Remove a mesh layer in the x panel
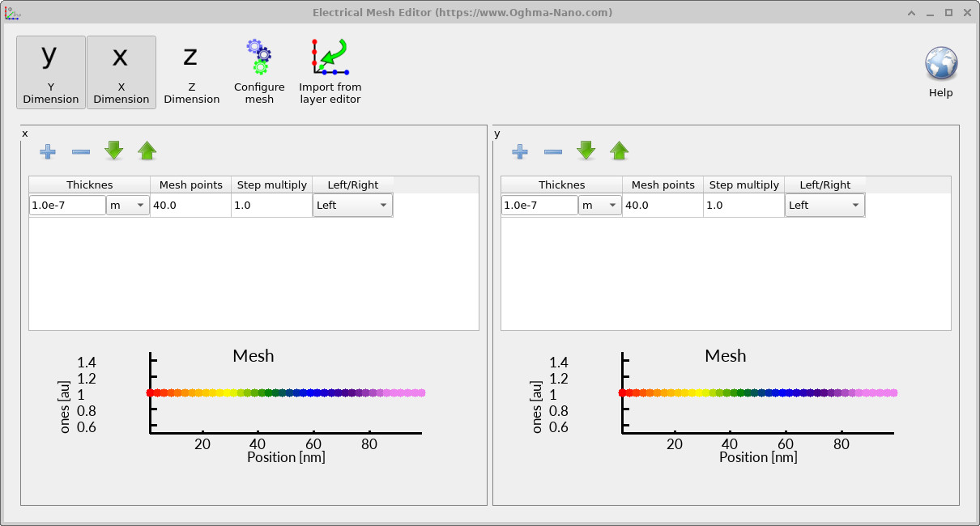This screenshot has width=980, height=526. tap(80, 151)
